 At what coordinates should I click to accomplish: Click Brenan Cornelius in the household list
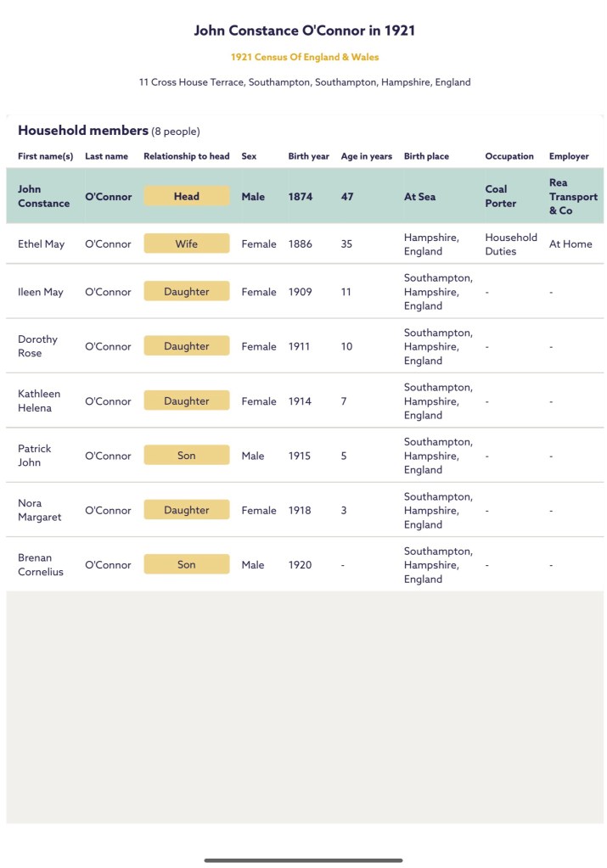pyautogui.click(x=41, y=564)
